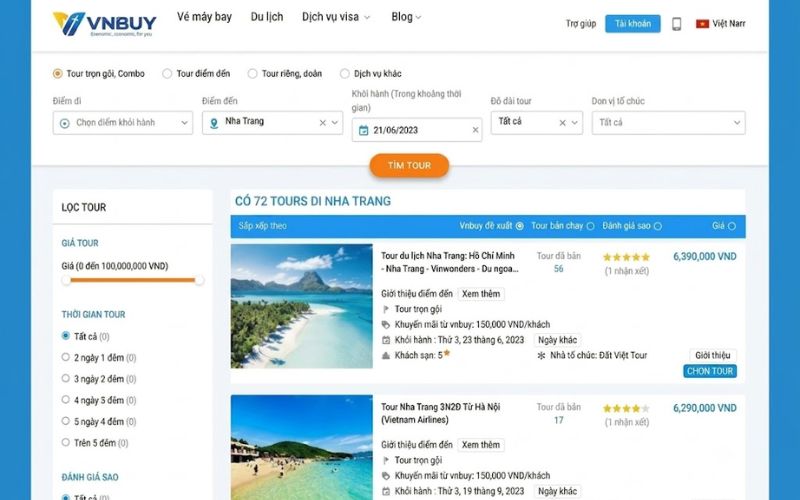This screenshot has height=500, width=800.
Task: Click 'CHỌN TOUR' for the first tour
Action: [x=710, y=371]
